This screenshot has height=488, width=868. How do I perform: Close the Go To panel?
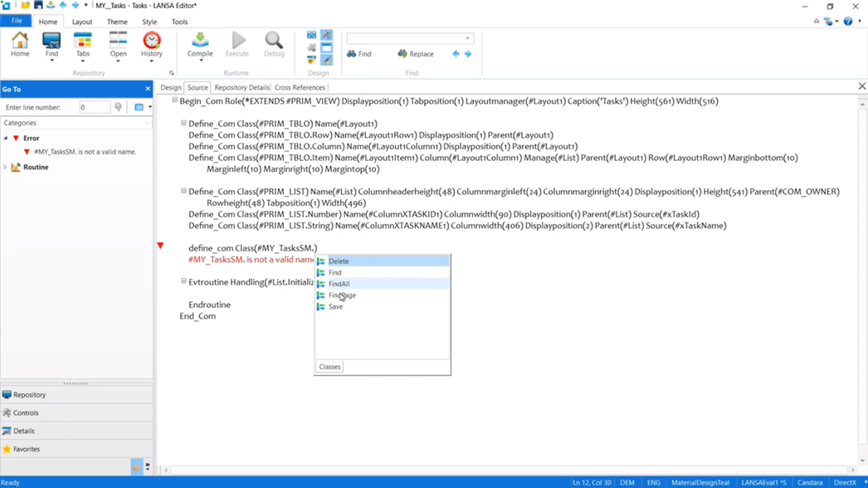coord(147,89)
